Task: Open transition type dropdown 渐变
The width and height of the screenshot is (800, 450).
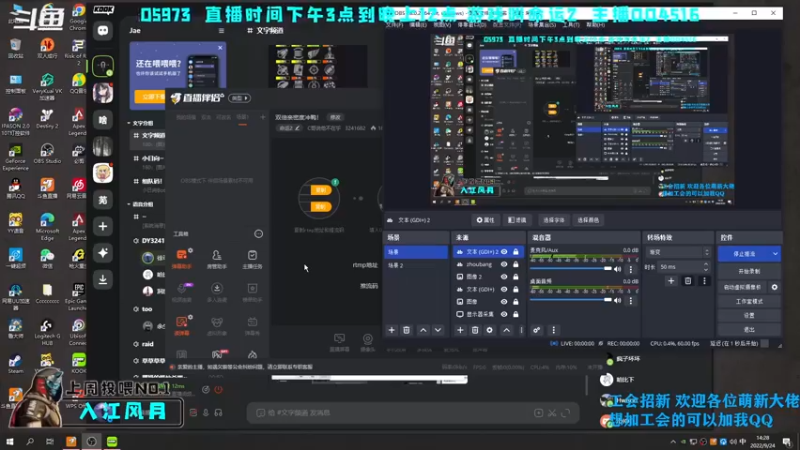Action: (678, 252)
